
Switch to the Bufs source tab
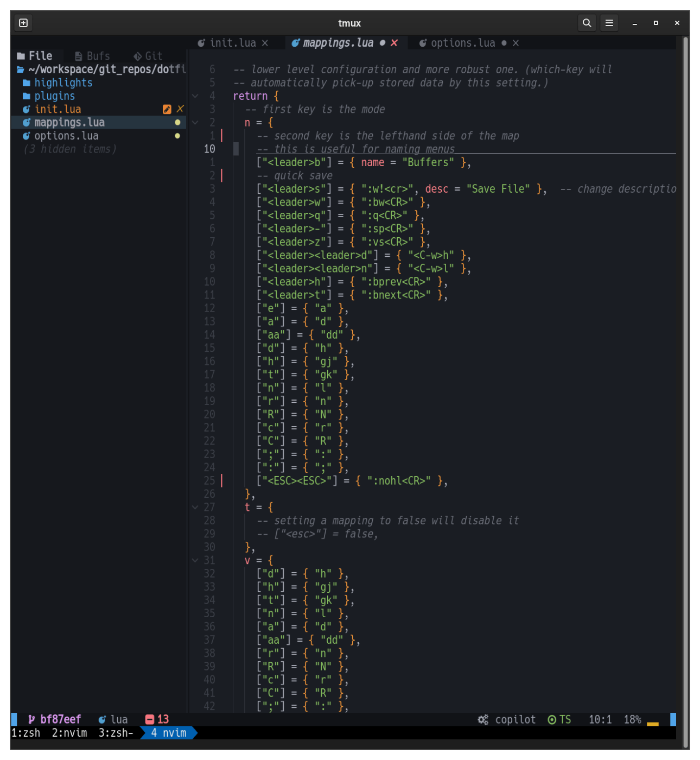pyautogui.click(x=92, y=56)
